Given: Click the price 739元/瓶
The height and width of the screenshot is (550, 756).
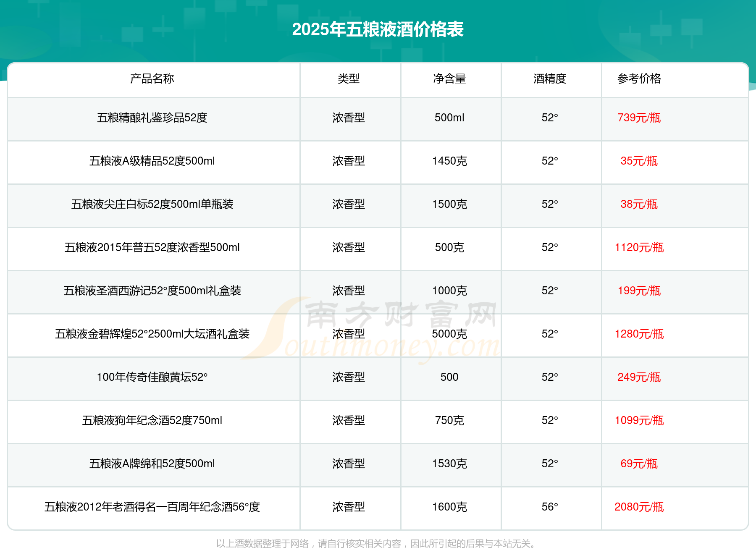Looking at the screenshot, I should tap(639, 118).
